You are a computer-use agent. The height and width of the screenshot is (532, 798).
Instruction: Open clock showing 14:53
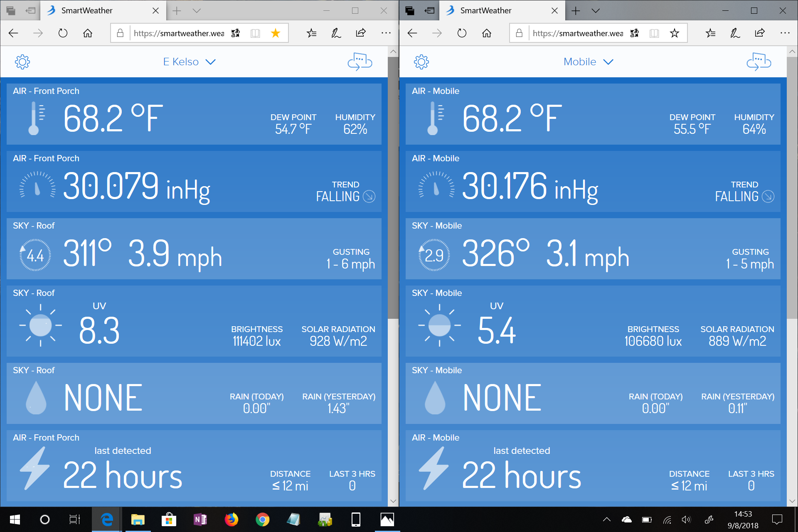click(743, 520)
